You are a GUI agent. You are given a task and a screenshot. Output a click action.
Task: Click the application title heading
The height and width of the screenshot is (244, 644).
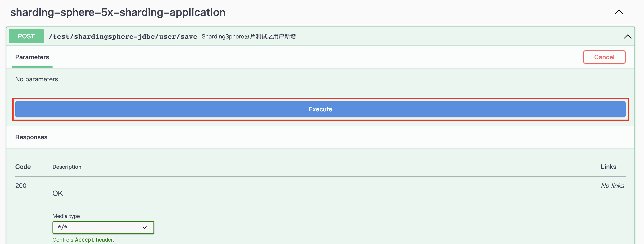(118, 12)
